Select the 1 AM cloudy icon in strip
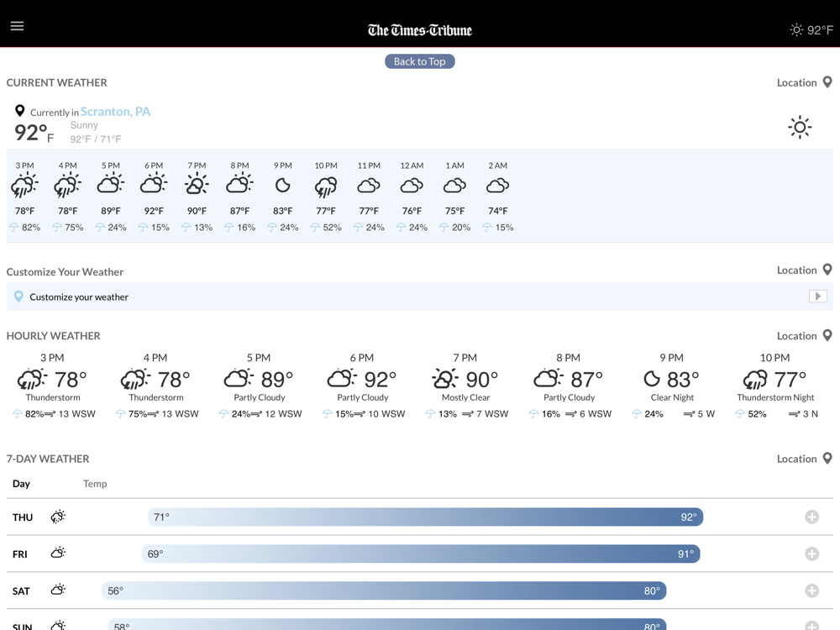Image resolution: width=840 pixels, height=630 pixels. pyautogui.click(x=454, y=186)
